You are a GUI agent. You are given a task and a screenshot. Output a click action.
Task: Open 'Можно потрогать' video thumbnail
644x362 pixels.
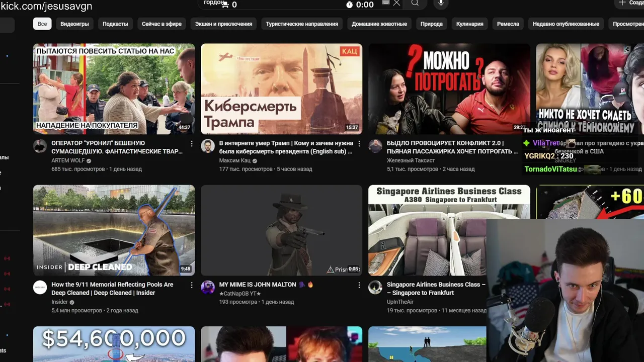point(449,88)
